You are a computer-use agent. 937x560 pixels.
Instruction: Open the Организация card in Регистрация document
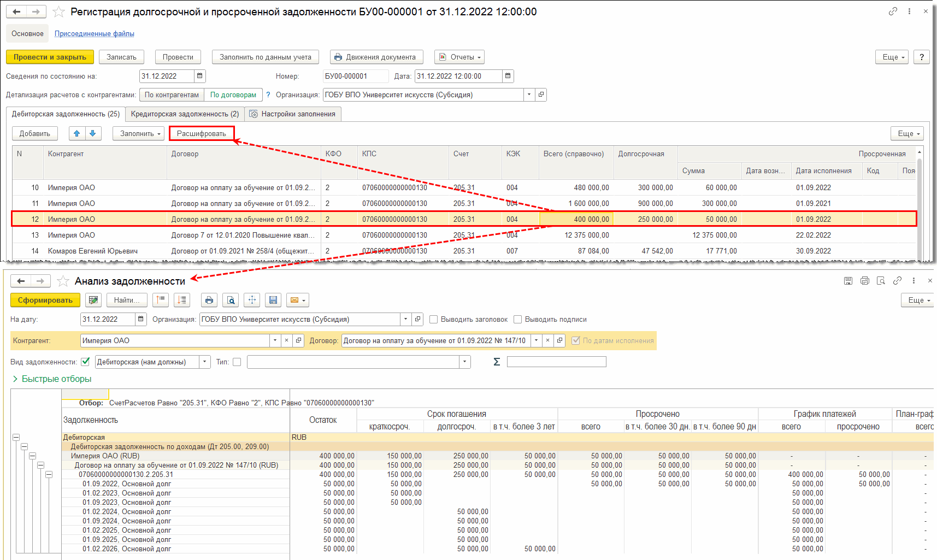(541, 95)
